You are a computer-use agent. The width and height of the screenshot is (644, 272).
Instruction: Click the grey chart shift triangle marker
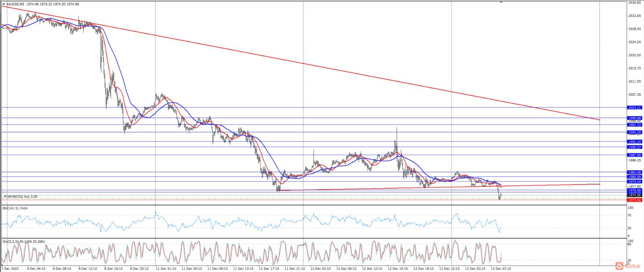click(501, 2)
